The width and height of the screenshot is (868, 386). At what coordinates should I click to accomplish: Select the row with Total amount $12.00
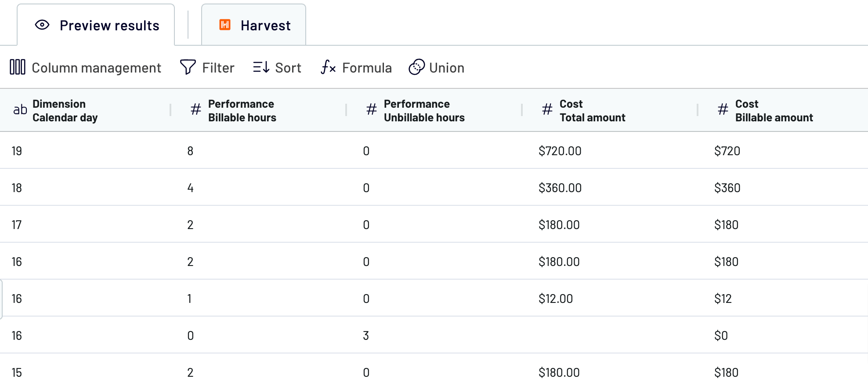pos(434,298)
